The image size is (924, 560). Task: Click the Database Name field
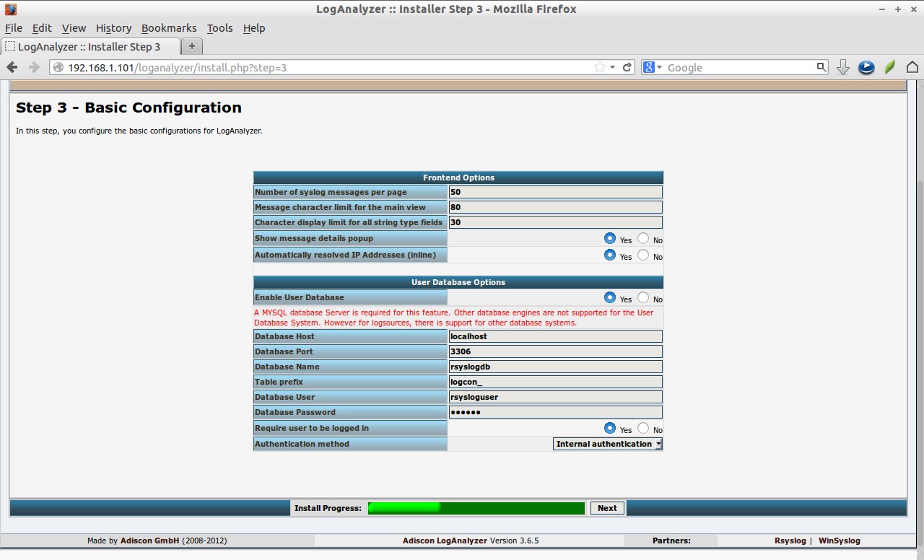tap(555, 367)
